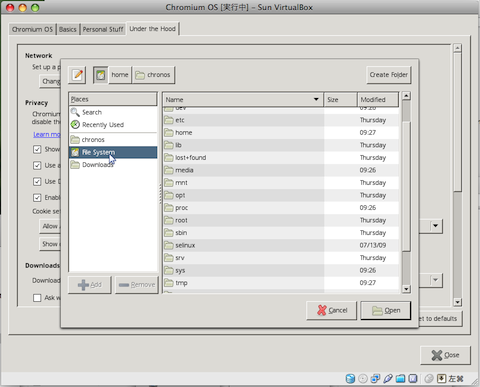Click the Open button
Viewport: 480px width, 387px height.
tap(386, 311)
